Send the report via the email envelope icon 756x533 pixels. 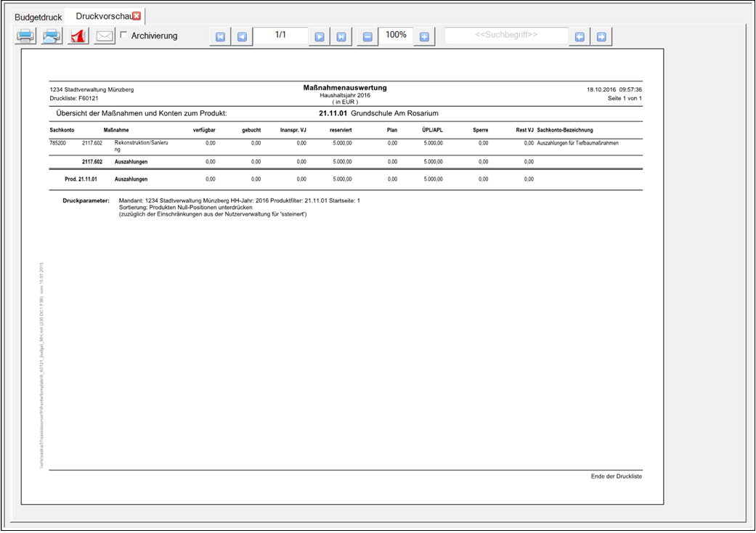point(105,36)
